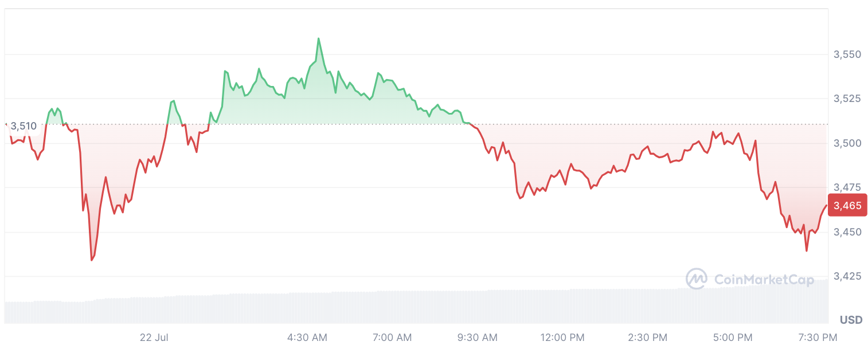
Task: Select the 3,525 price axis label
Action: [847, 99]
